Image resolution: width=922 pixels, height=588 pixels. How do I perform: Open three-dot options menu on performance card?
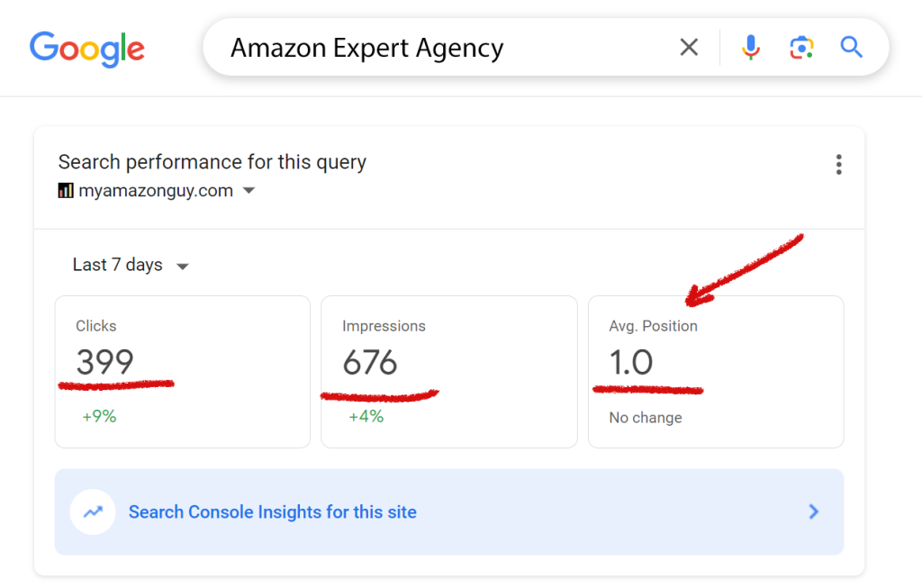[x=838, y=165]
